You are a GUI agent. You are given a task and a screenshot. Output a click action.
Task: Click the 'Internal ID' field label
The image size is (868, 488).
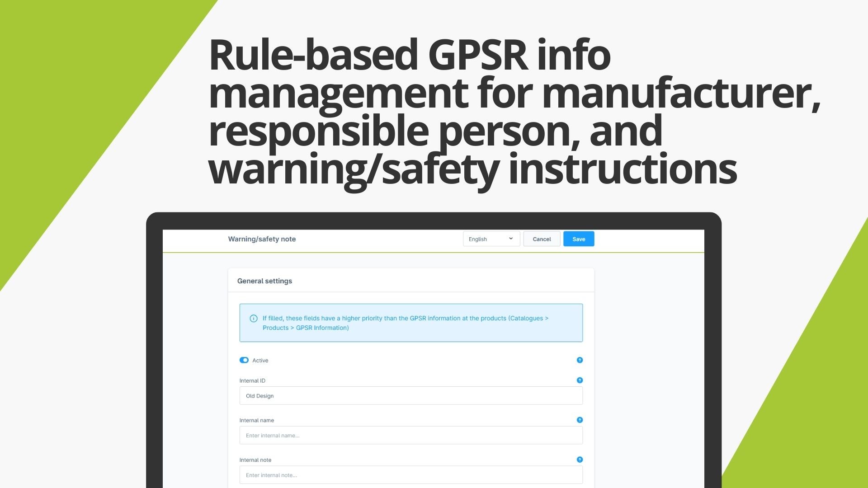click(252, 381)
